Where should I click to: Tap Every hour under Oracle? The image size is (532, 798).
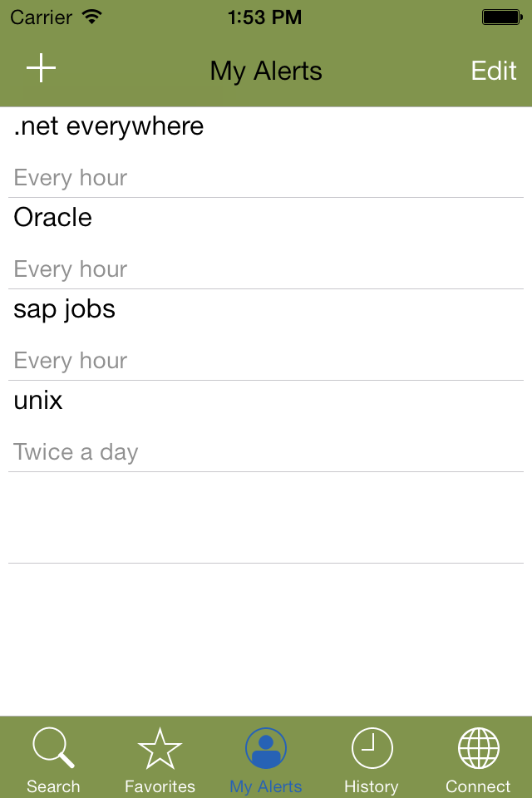(x=71, y=269)
